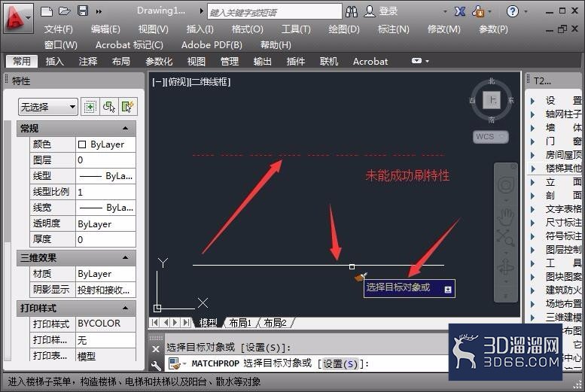Expand the 图层控制 item

tap(533, 250)
